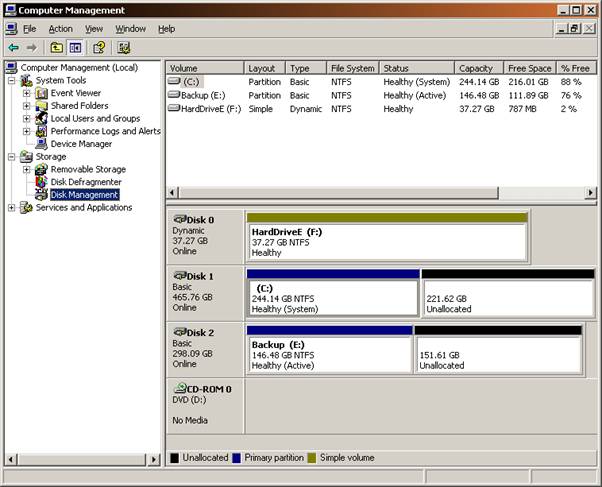Click the (C:) volume icon in list
This screenshot has width=602, height=487.
click(x=174, y=81)
